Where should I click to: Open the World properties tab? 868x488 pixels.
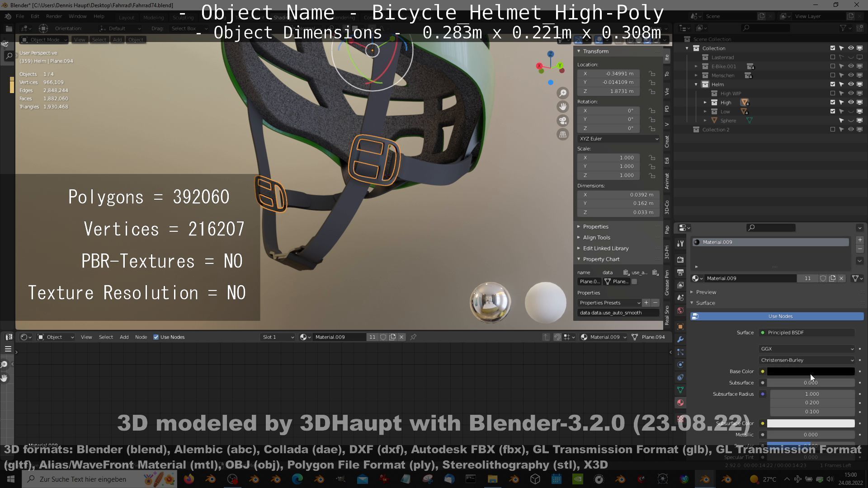pyautogui.click(x=680, y=310)
